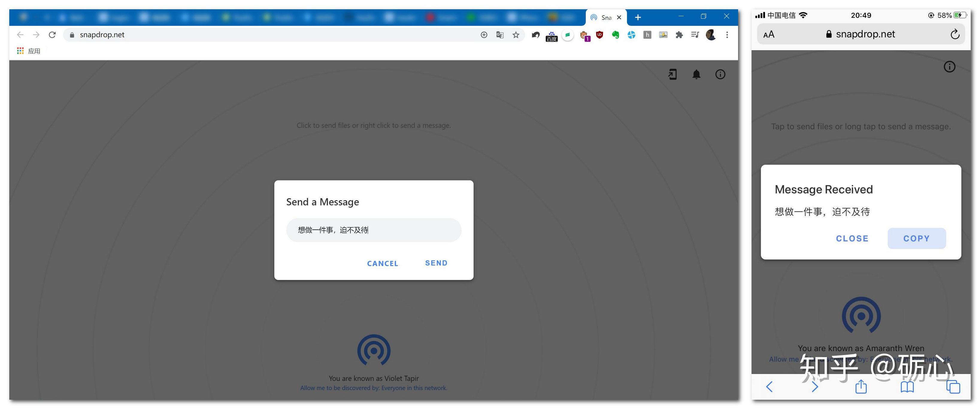Click 'You are known as Violet Tapir' text
Viewport: 980px width, 409px height.
point(374,378)
